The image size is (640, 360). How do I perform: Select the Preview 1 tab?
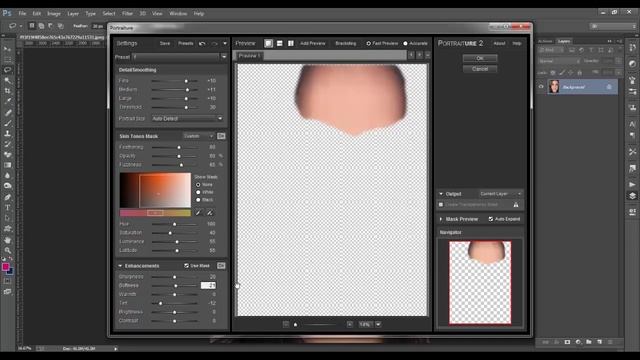tap(249, 56)
